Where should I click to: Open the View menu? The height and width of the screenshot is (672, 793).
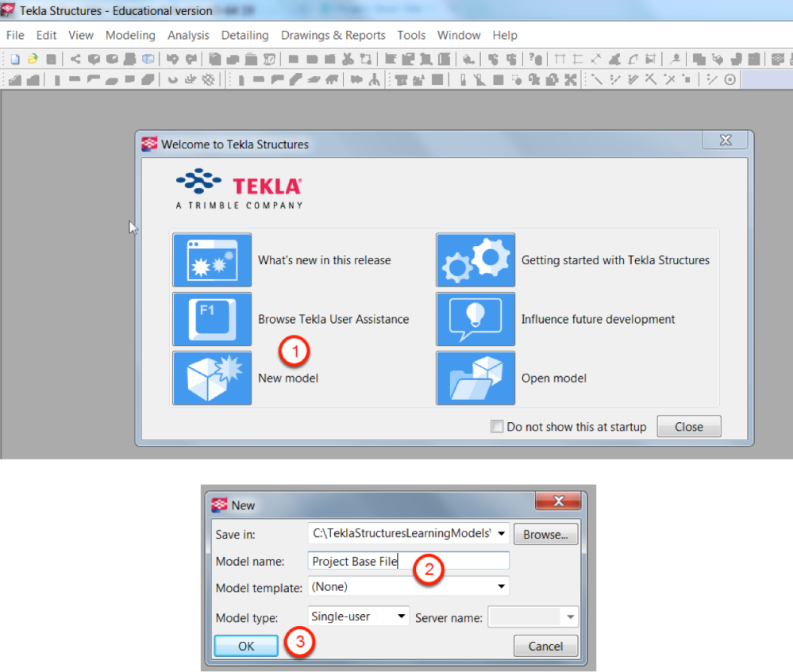coord(81,36)
